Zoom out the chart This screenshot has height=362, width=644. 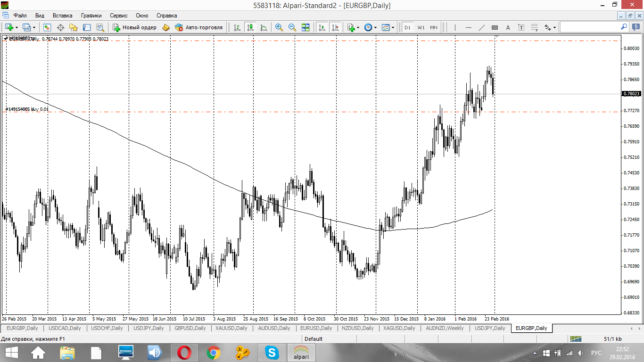coord(292,27)
